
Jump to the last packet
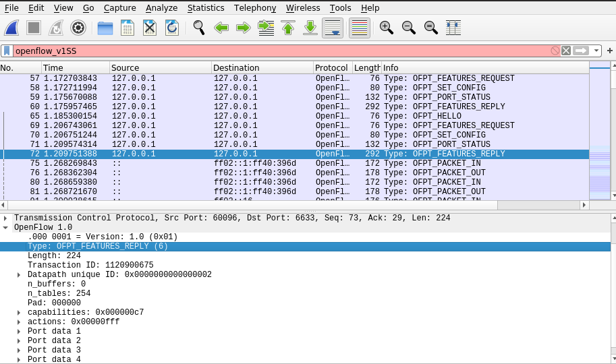pos(310,28)
